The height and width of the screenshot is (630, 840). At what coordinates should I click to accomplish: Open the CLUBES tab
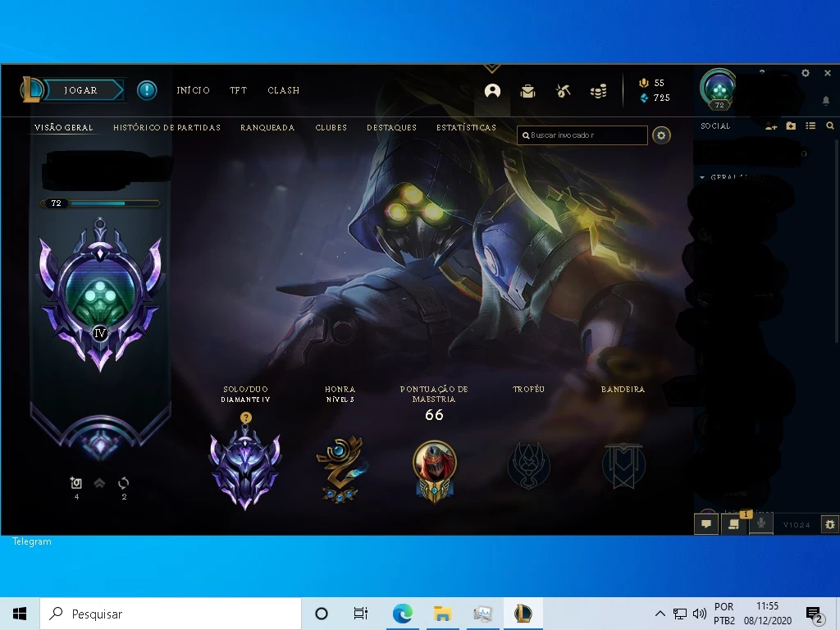(331, 127)
